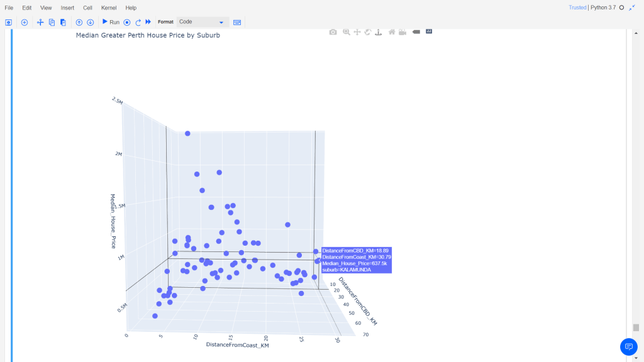Insert a new cell below with the plus icon
This screenshot has height=362, width=644.
(x=25, y=22)
